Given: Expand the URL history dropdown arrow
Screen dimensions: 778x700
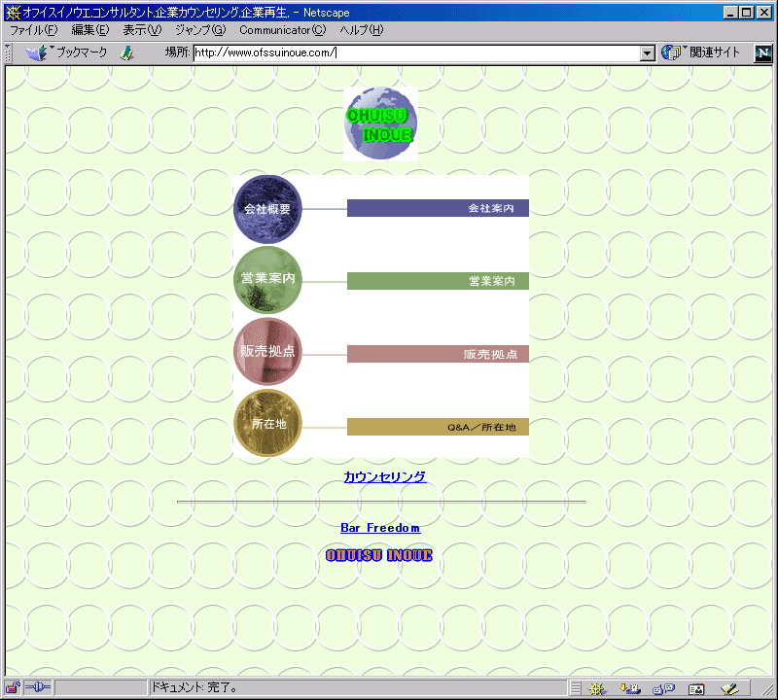Looking at the screenshot, I should pos(647,53).
